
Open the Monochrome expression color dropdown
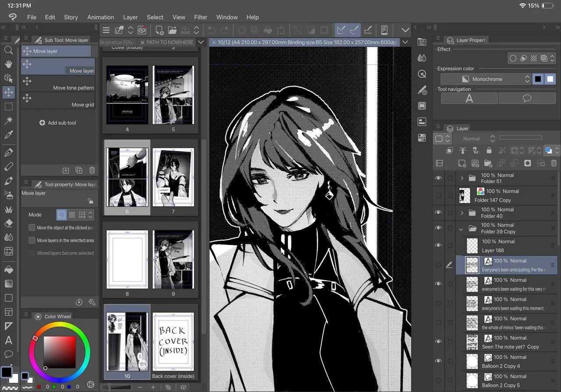coord(486,79)
